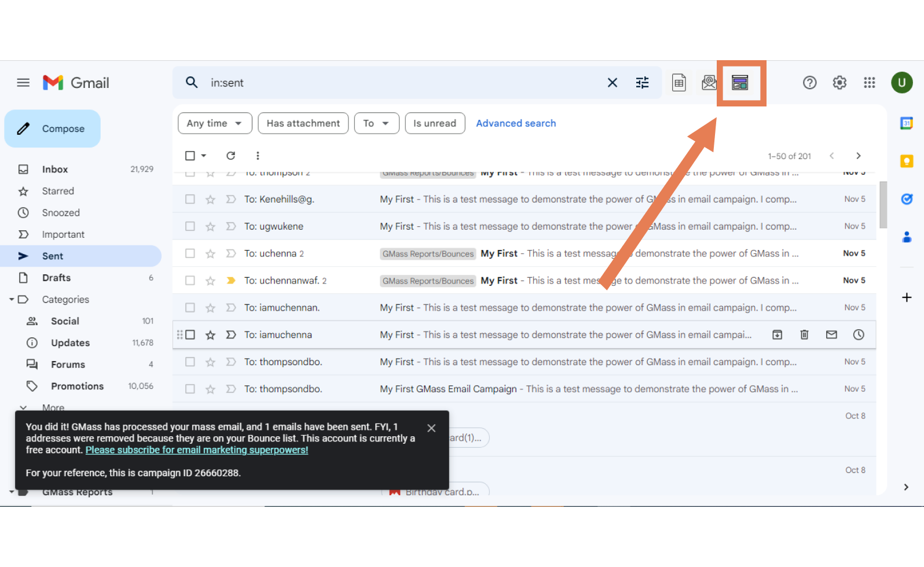This screenshot has width=924, height=567.
Task: Get add-ons with the plus icon
Action: [907, 297]
